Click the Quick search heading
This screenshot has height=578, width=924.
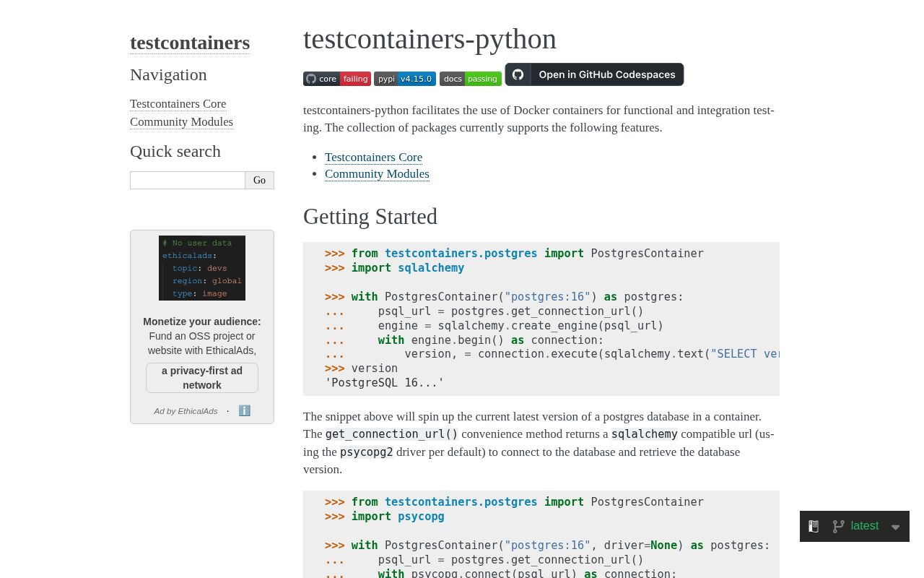click(175, 152)
